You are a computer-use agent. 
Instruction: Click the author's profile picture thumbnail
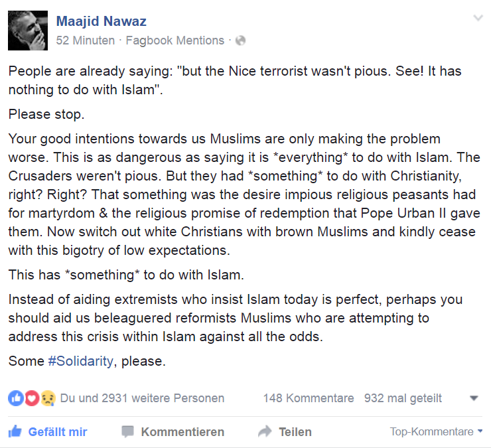click(x=28, y=31)
